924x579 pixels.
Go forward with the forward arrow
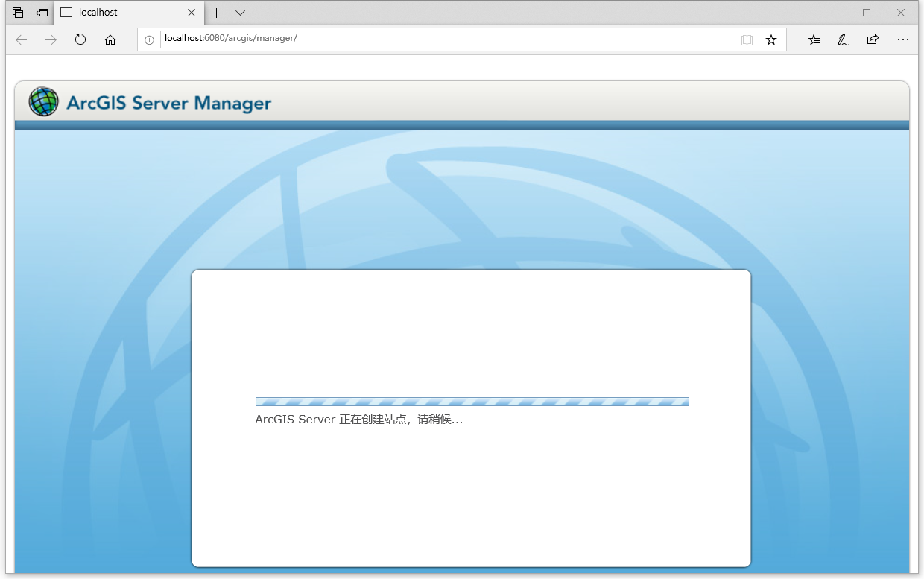(51, 39)
